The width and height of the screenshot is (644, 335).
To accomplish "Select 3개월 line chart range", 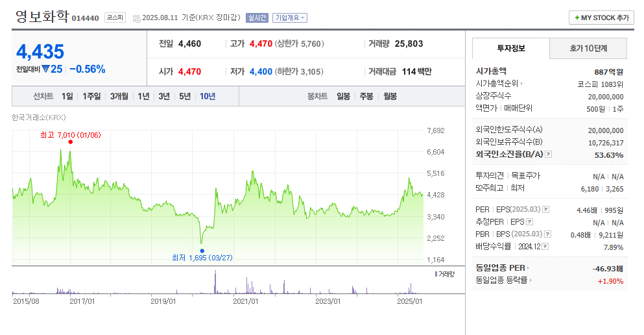I will coord(119,96).
